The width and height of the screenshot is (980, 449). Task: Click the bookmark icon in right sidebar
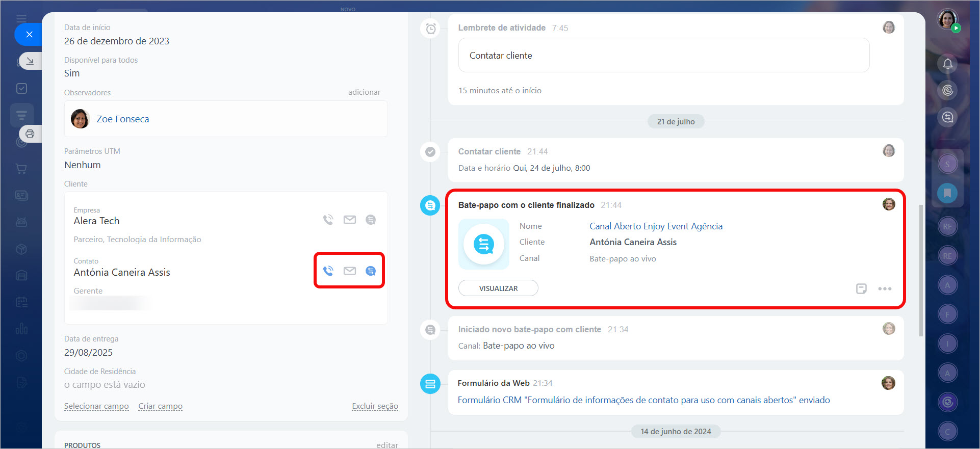point(947,193)
